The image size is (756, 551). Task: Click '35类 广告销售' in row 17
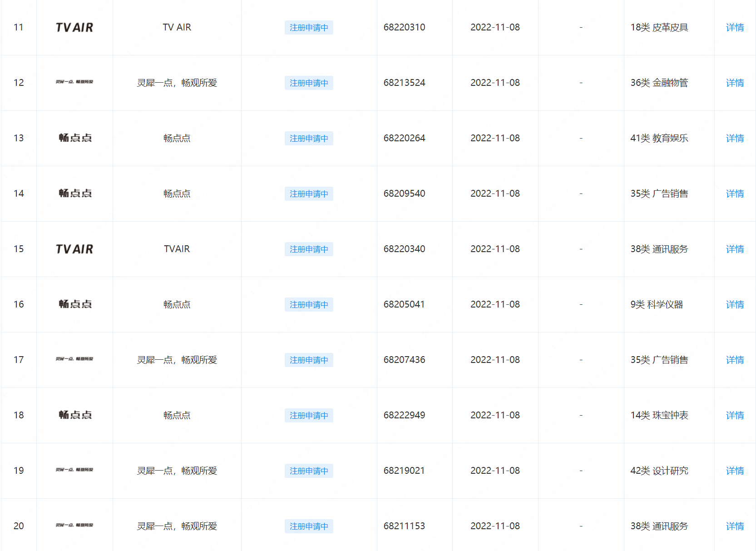[x=659, y=360]
